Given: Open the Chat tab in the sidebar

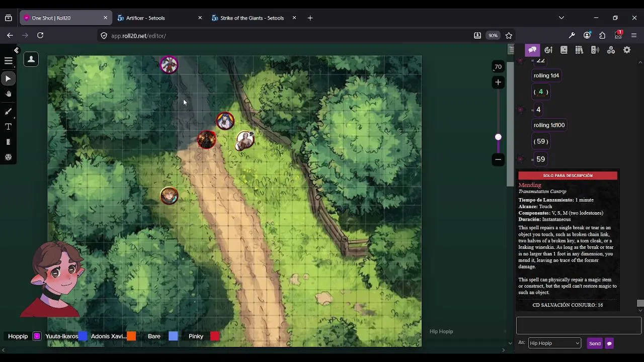Looking at the screenshot, I should 532,50.
